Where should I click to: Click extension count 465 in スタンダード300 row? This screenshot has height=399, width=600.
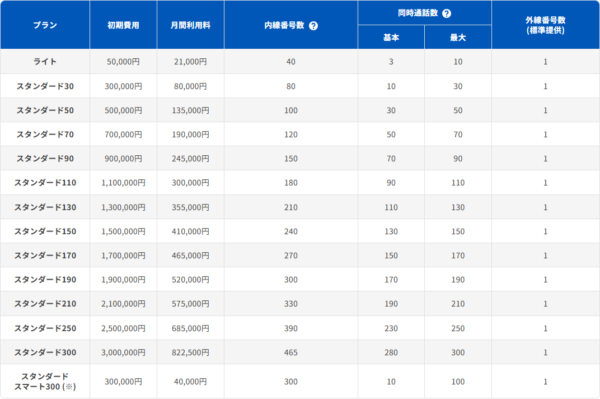pos(291,352)
